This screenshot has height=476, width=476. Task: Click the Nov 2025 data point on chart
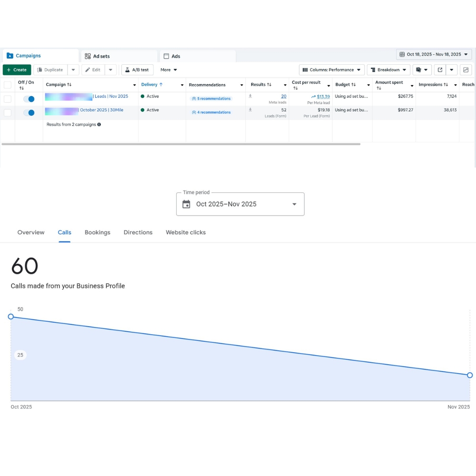[470, 375]
